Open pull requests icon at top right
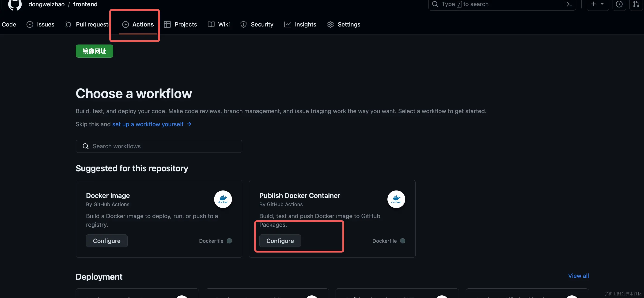The height and width of the screenshot is (298, 644). point(636,4)
